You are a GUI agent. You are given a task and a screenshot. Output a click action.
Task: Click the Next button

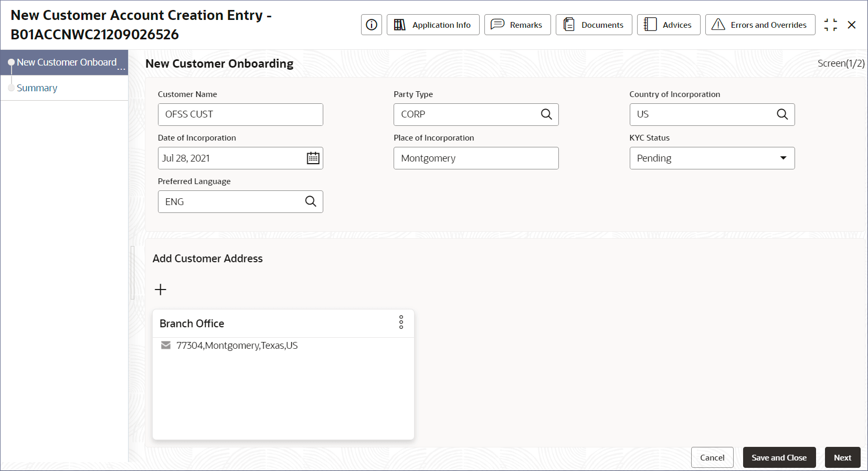842,457
